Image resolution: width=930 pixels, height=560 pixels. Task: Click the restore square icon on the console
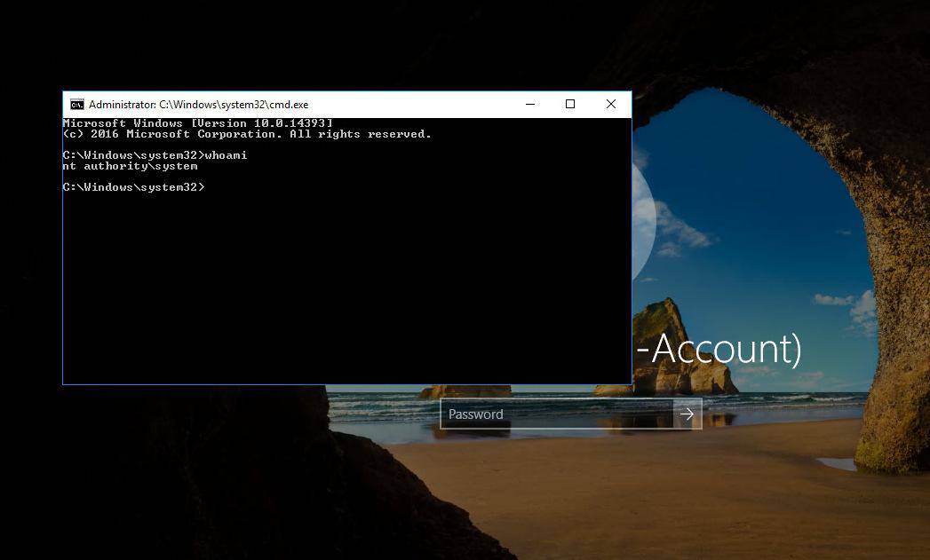click(569, 104)
